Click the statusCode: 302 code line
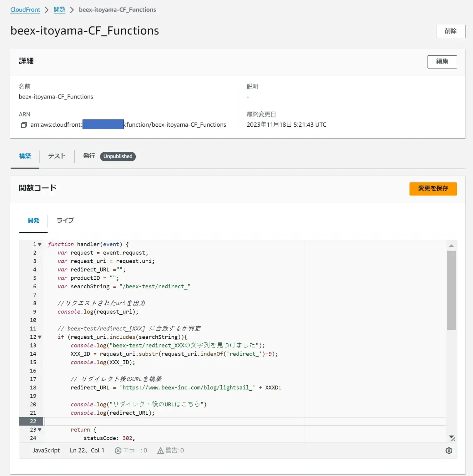The height and width of the screenshot is (476, 473). coord(109,438)
